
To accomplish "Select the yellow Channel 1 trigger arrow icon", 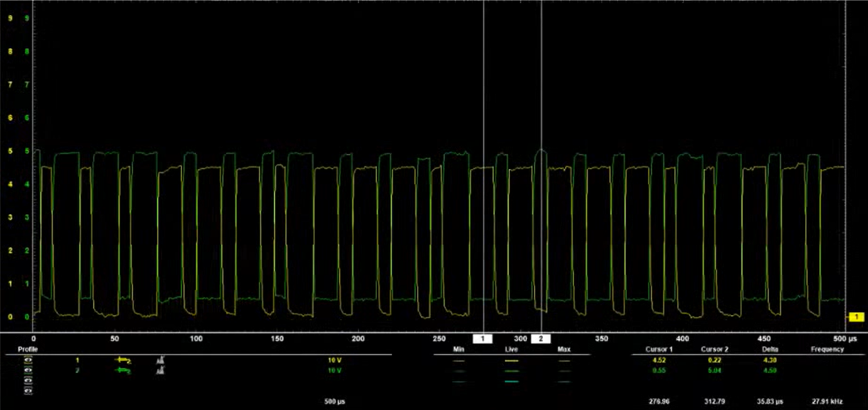I will [122, 359].
